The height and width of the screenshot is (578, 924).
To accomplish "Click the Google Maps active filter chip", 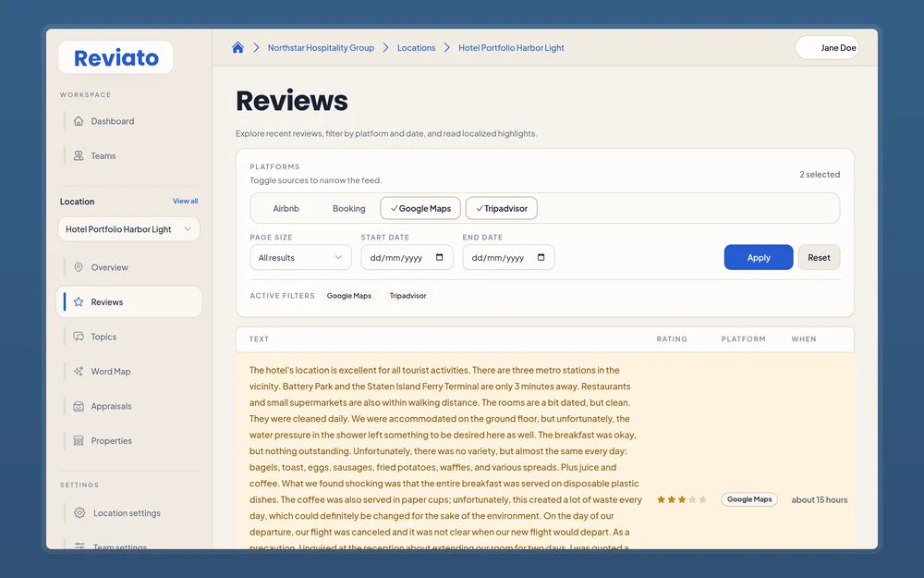I will (x=349, y=296).
